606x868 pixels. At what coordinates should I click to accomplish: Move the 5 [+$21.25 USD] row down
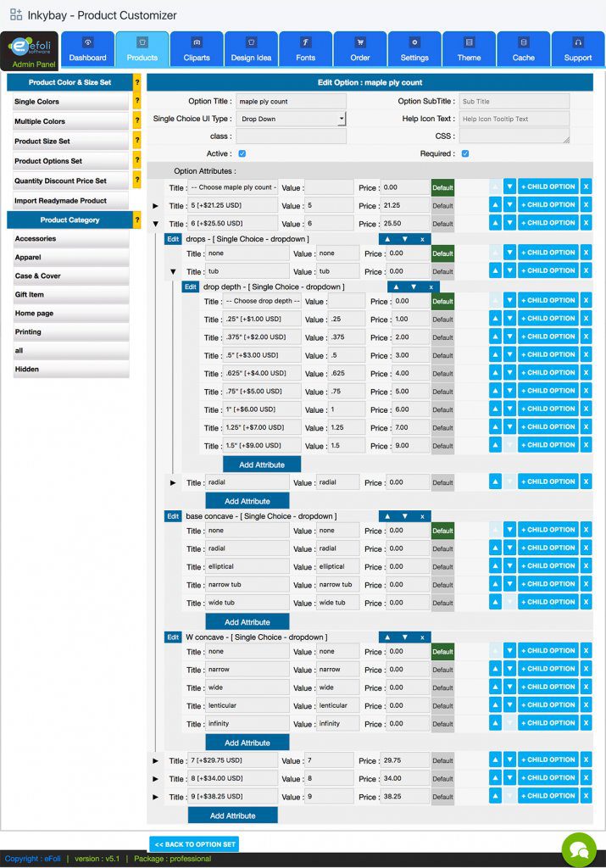pyautogui.click(x=509, y=205)
